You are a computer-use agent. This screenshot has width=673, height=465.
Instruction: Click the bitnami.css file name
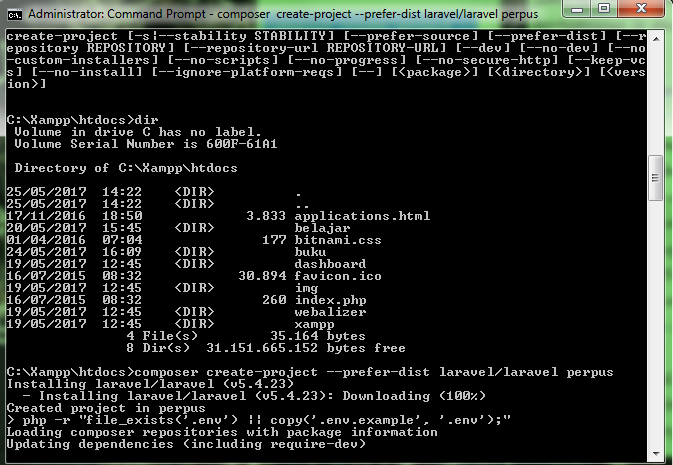tap(338, 240)
